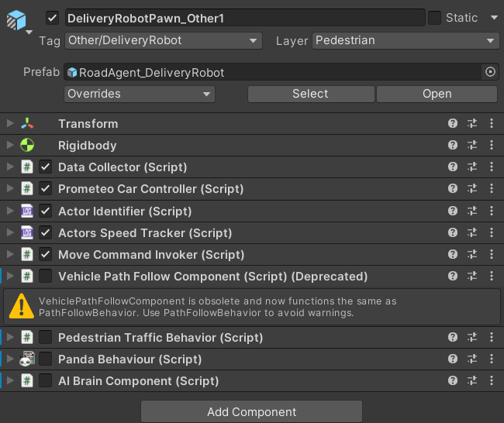The image size is (504, 423).
Task: Open help for Data Collector script
Action: 453,167
